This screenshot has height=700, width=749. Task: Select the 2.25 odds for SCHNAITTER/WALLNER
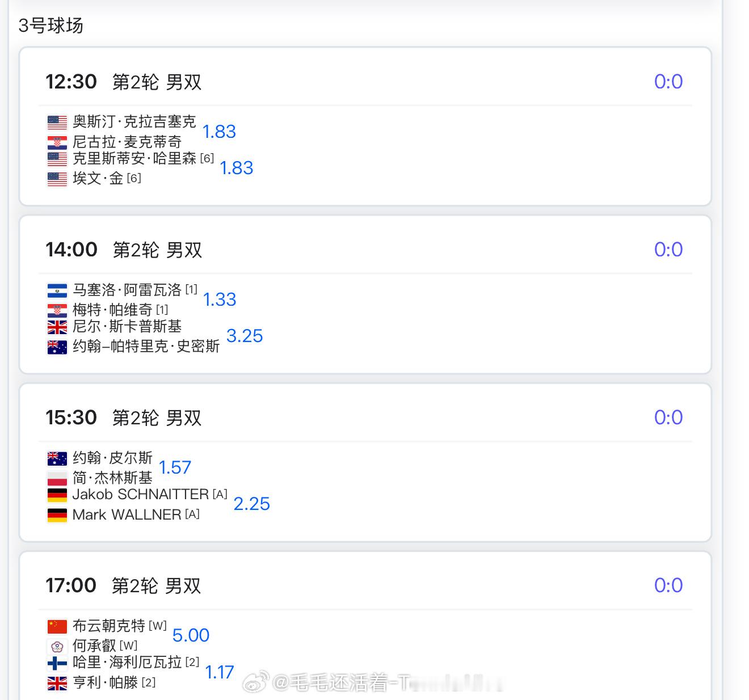[x=251, y=504]
